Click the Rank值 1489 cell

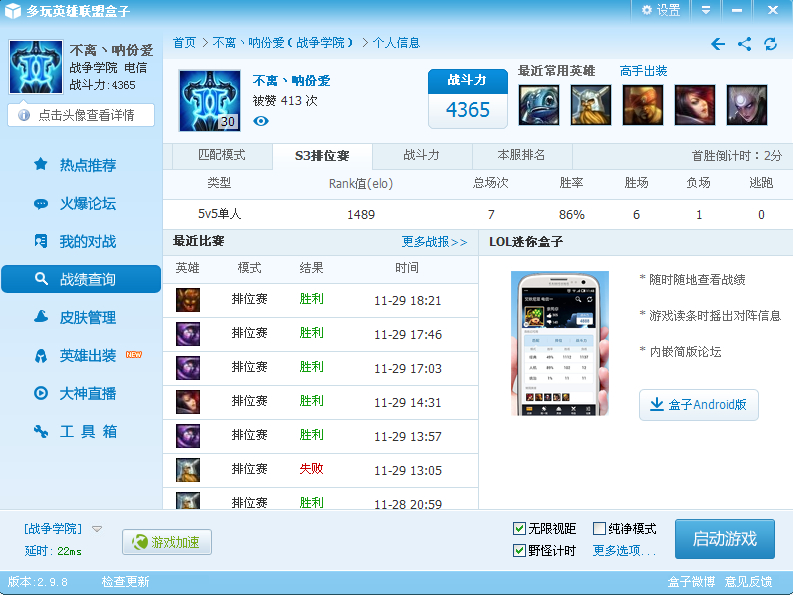pyautogui.click(x=361, y=215)
